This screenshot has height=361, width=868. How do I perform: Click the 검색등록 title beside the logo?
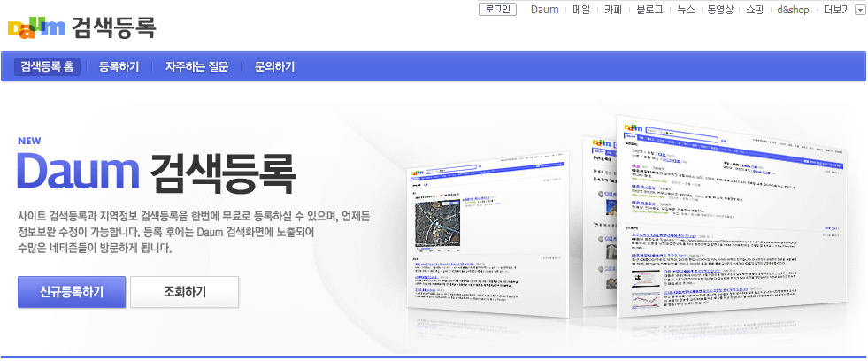[x=113, y=27]
